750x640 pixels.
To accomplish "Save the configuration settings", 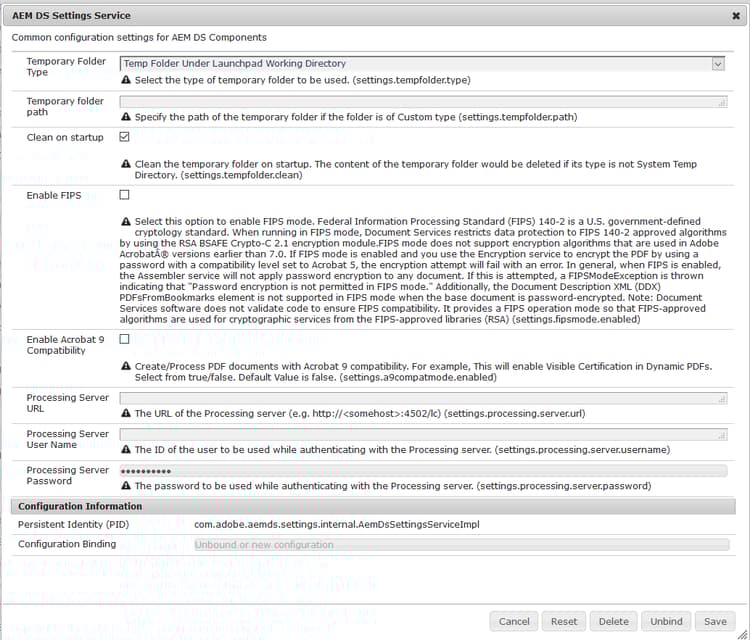I will click(x=715, y=621).
